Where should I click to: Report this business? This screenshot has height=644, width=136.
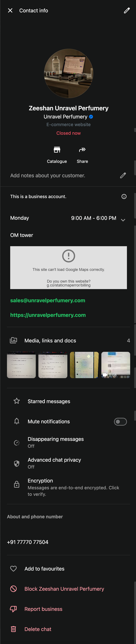click(43, 609)
